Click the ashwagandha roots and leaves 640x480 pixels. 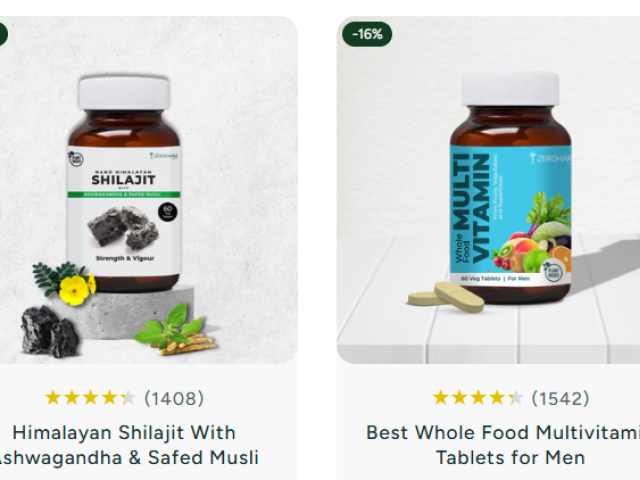pyautogui.click(x=176, y=331)
